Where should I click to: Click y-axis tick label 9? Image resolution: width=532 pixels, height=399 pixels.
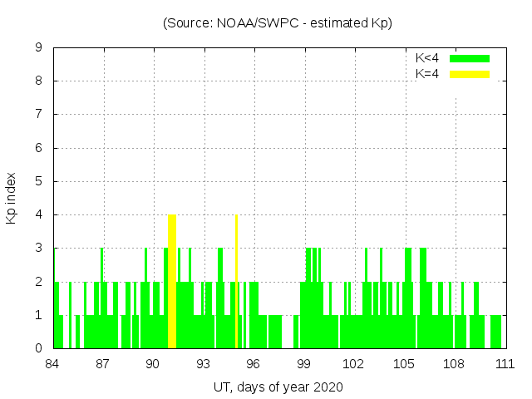tap(38, 48)
